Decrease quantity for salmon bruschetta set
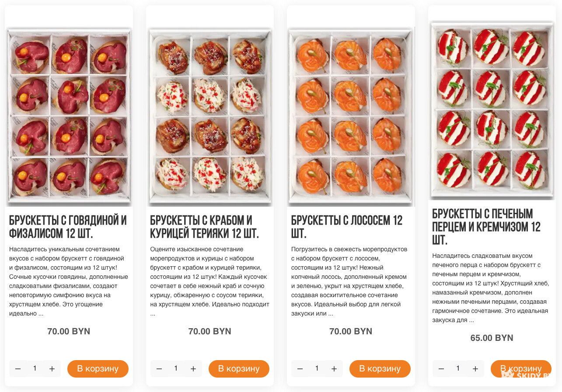The image size is (562, 392). (x=300, y=369)
